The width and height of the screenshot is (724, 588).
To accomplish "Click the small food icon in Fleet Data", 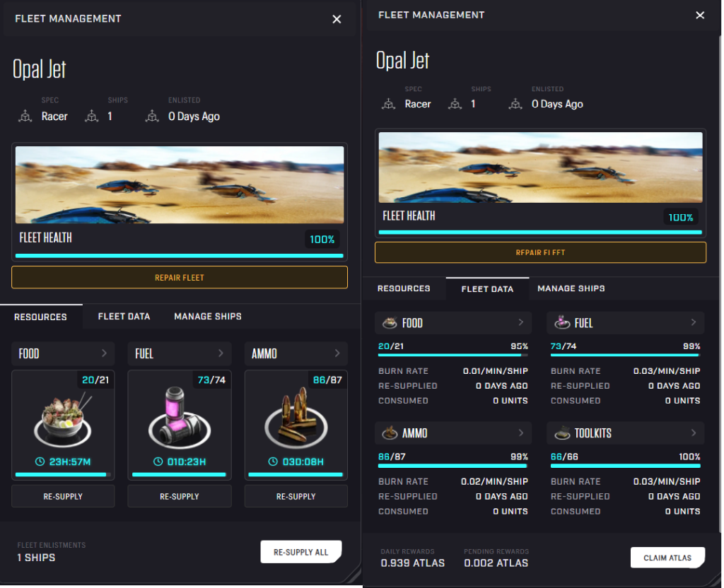I will click(390, 323).
